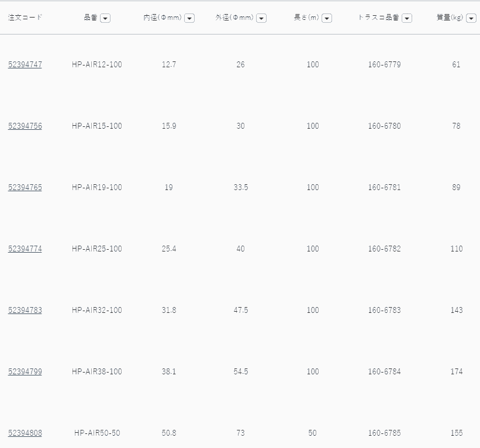Viewport: 480px width, 448px height.
Task: Select part number cell HP-AIR12-100
Action: pos(97,64)
